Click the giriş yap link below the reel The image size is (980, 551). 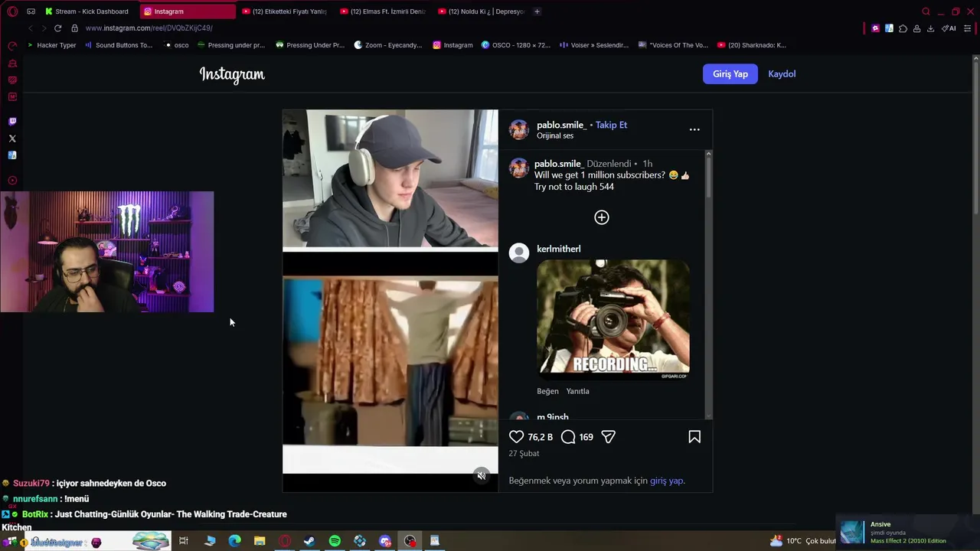[x=666, y=481]
